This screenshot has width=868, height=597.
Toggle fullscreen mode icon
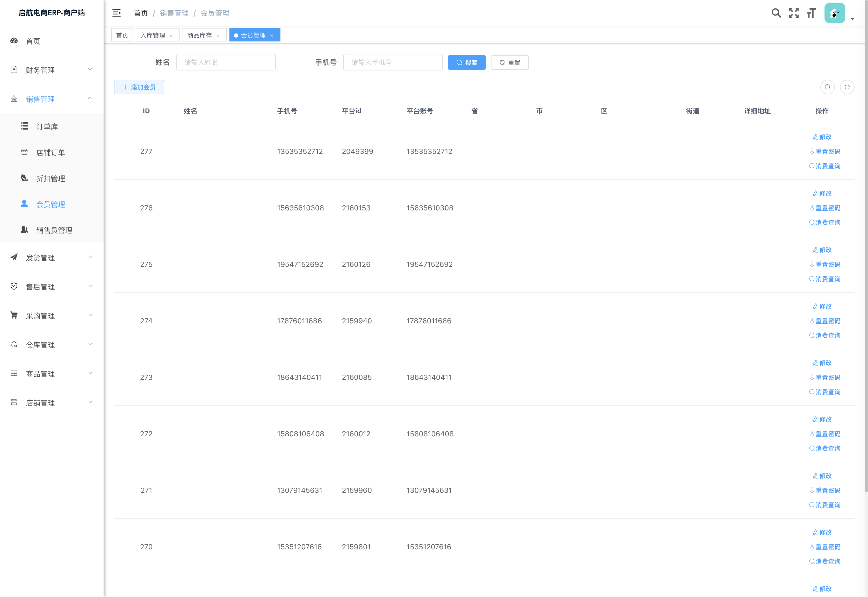coord(794,13)
